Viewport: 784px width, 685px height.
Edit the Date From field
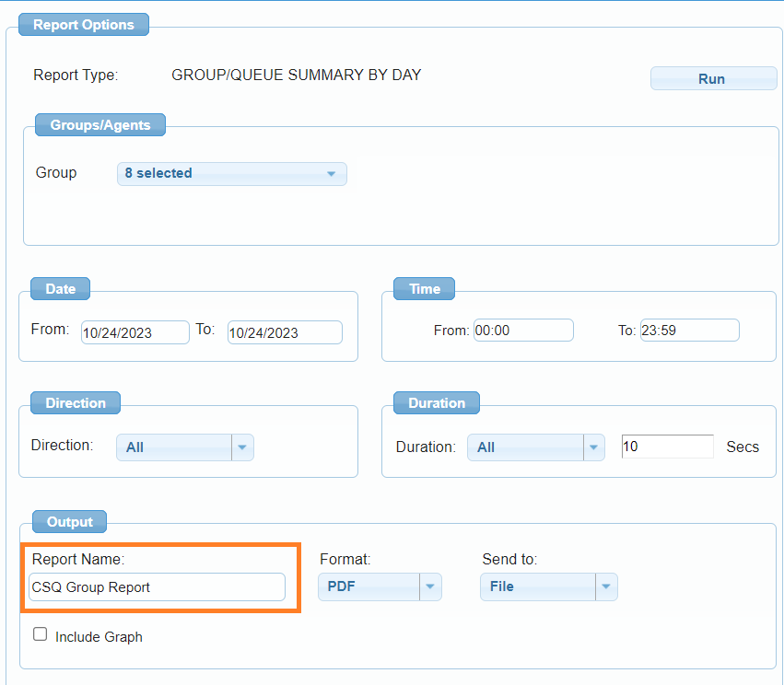tap(135, 332)
